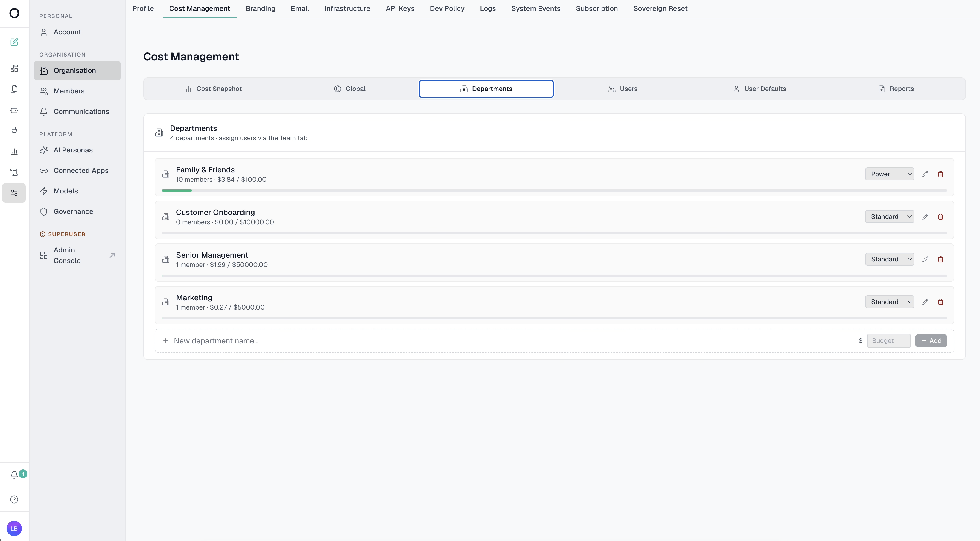Image resolution: width=980 pixels, height=541 pixels.
Task: Switch to the Branding tab
Action: [260, 8]
